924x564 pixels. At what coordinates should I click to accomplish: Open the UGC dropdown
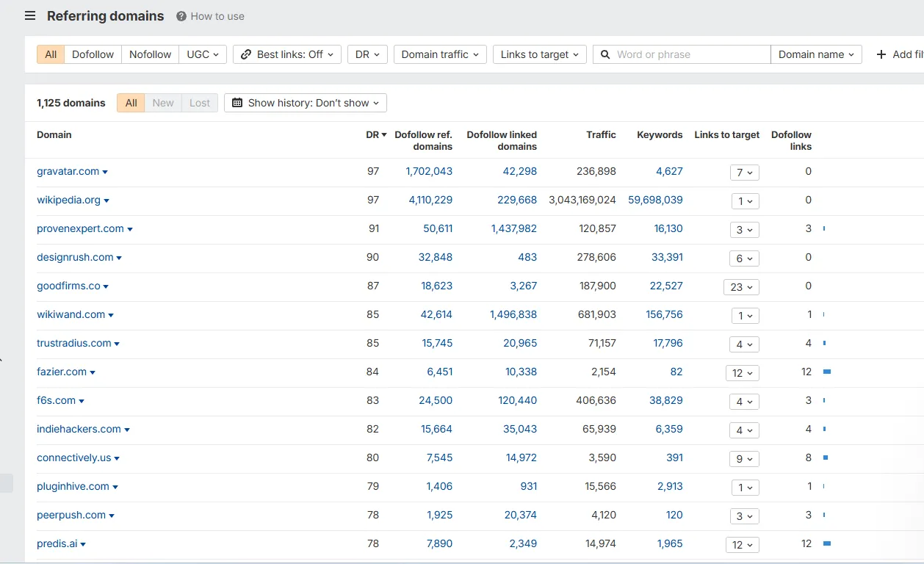coord(203,54)
